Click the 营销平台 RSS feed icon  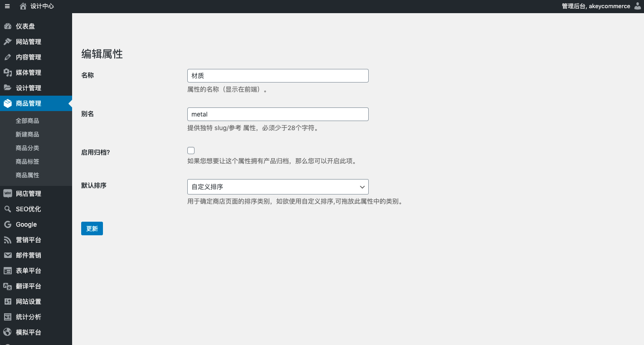pyautogui.click(x=7, y=240)
